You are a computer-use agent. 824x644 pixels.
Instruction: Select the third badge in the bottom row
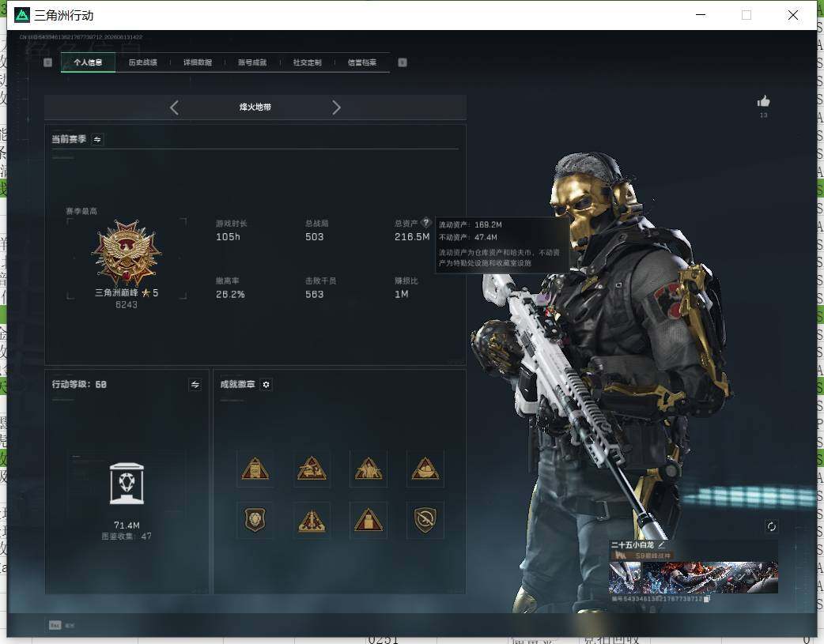369,520
